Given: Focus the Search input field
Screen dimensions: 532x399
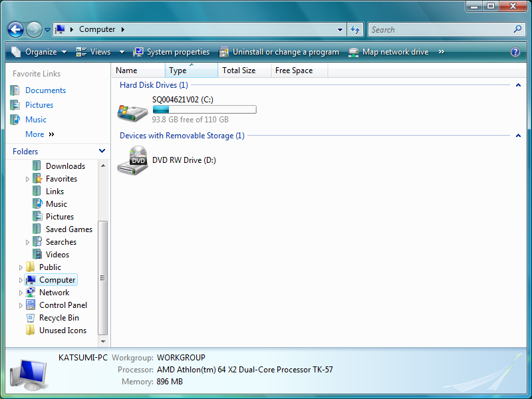Looking at the screenshot, I should (x=441, y=30).
